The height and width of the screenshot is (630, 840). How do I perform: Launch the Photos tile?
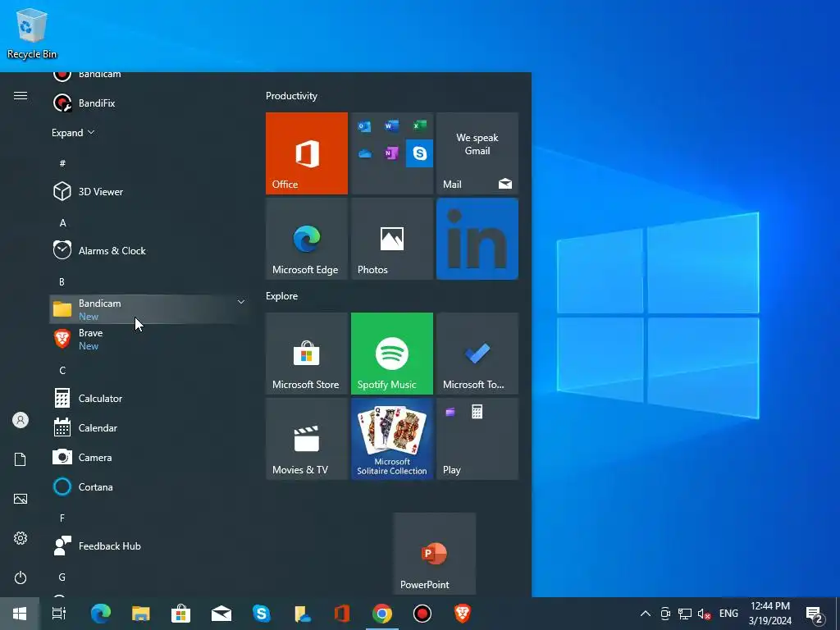click(x=391, y=239)
